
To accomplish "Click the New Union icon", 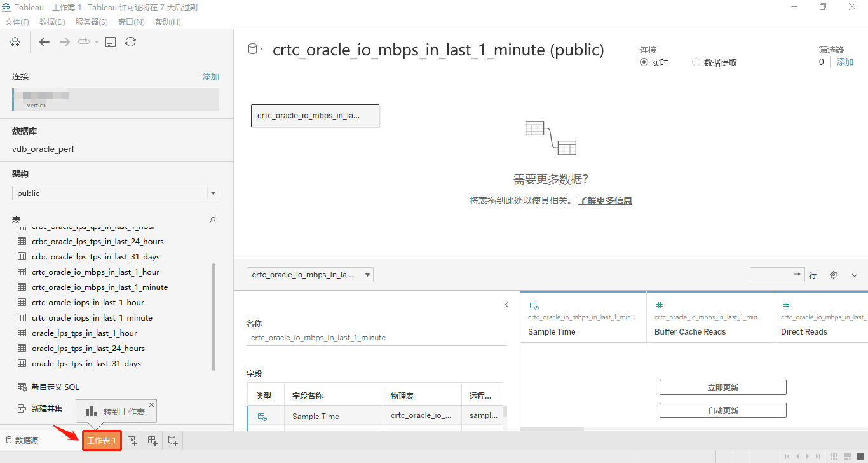I will pos(22,408).
